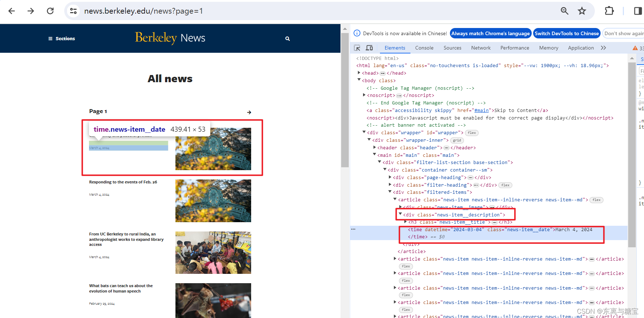Viewport: 644px width, 318px height.
Task: Open the Elements tab
Action: point(395,48)
